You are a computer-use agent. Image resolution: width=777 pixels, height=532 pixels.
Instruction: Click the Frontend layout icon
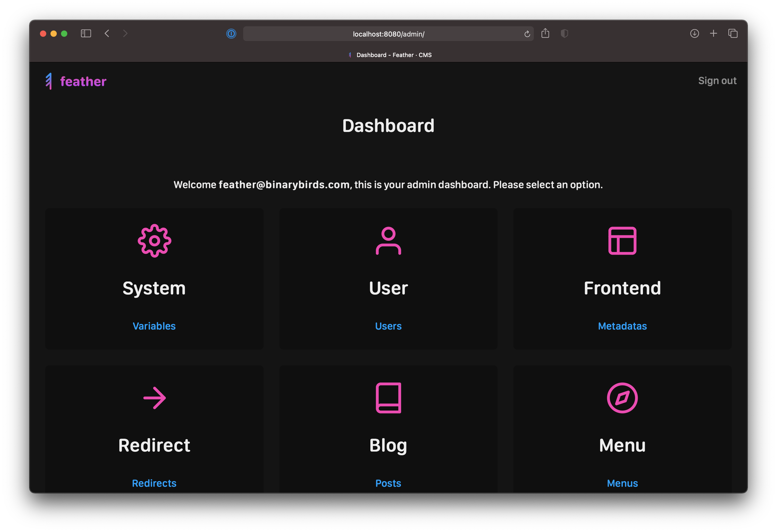(x=622, y=241)
